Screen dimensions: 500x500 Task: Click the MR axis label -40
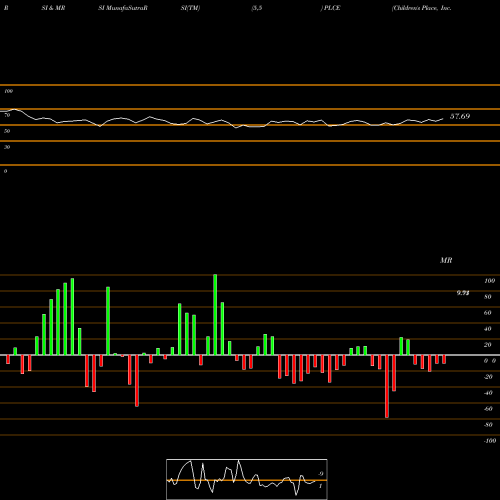(488, 393)
